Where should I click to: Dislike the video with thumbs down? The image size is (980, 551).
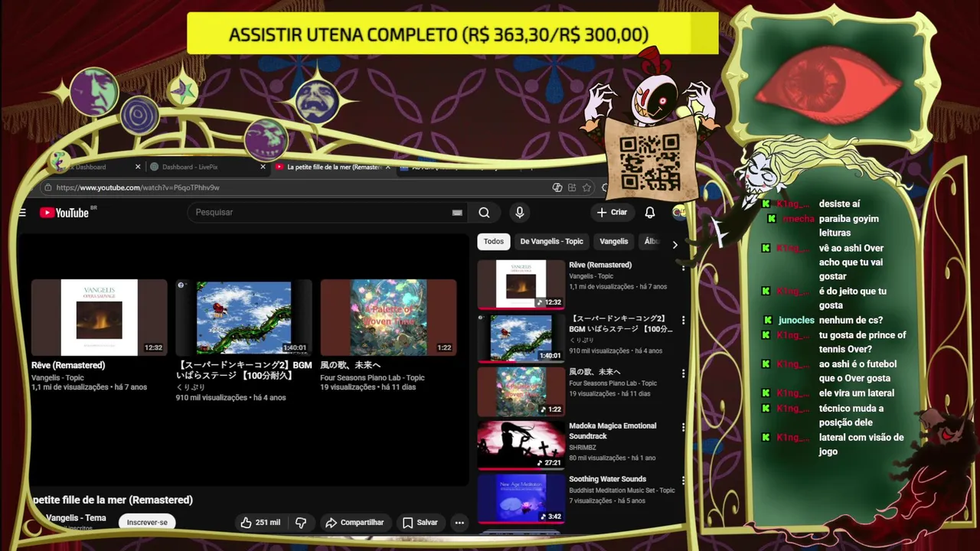301,523
